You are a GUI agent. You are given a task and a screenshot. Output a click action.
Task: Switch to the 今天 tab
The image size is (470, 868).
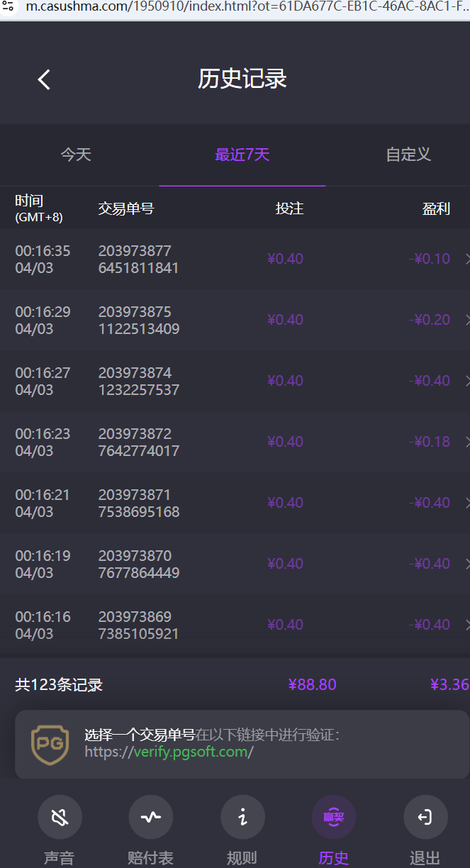coord(76,155)
